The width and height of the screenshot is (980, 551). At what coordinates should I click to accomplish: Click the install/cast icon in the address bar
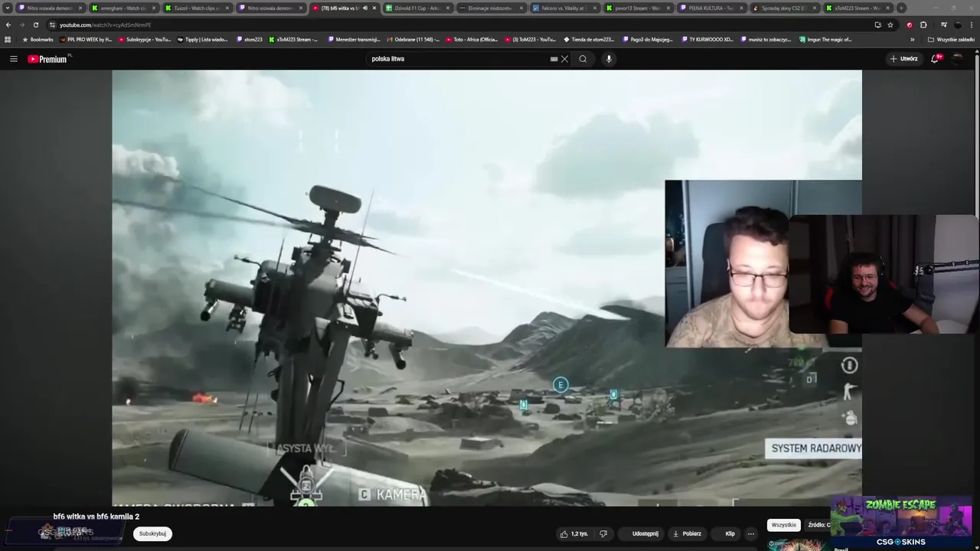pos(877,24)
